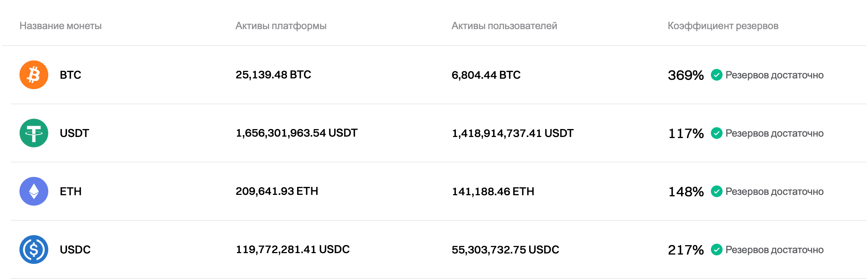Click the green Tether USDT icon
The width and height of the screenshot is (868, 279).
pyautogui.click(x=33, y=133)
